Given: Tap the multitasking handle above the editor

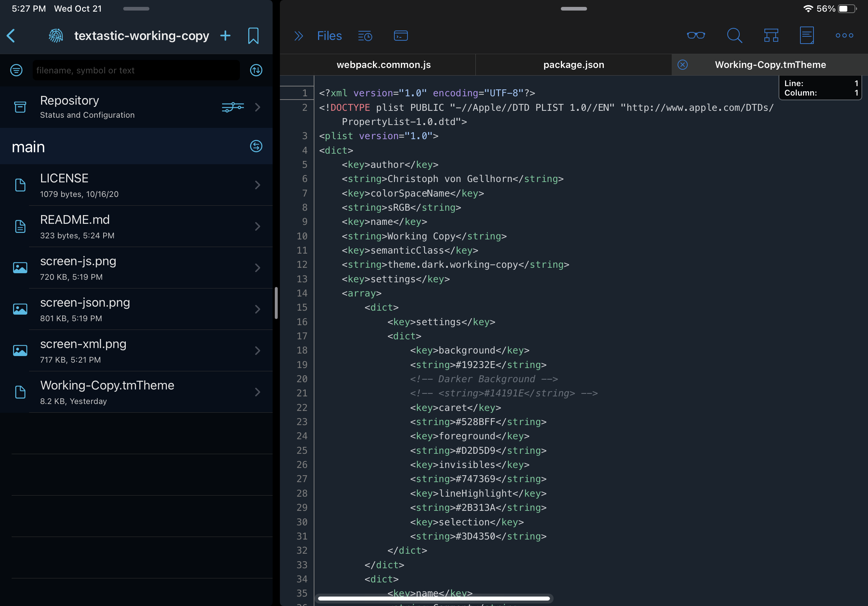Looking at the screenshot, I should click(x=574, y=9).
